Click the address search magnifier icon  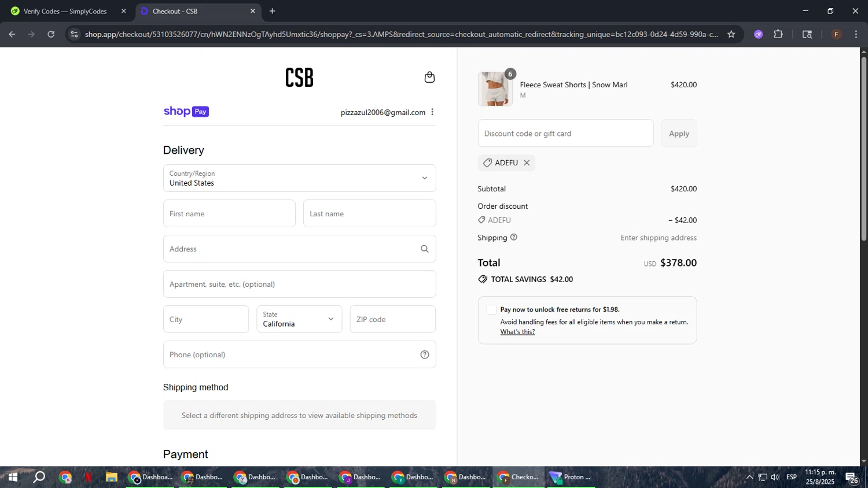425,249
